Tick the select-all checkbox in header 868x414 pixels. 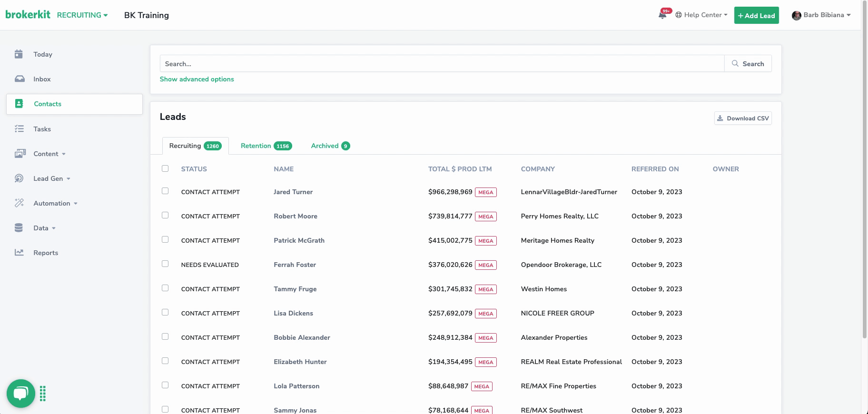pyautogui.click(x=165, y=168)
